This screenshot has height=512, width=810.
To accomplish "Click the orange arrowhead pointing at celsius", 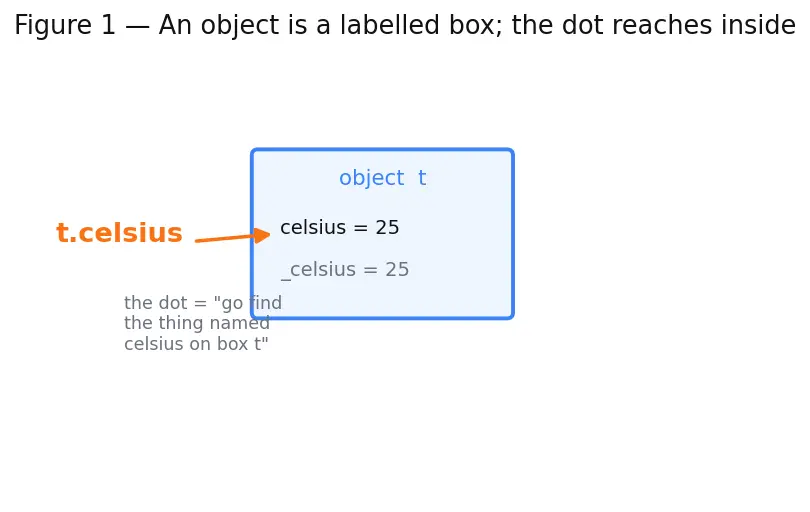I will [x=262, y=235].
